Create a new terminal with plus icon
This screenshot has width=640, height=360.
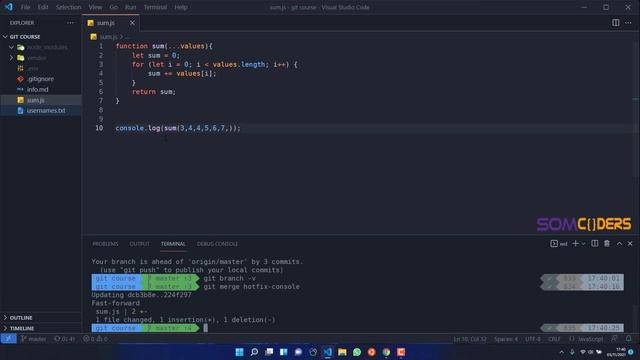coord(576,244)
